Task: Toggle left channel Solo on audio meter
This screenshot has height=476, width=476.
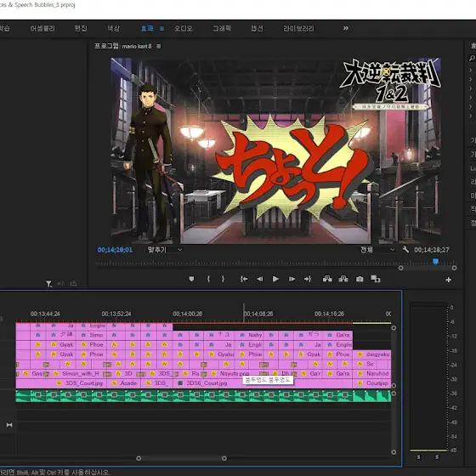Action: click(418, 457)
